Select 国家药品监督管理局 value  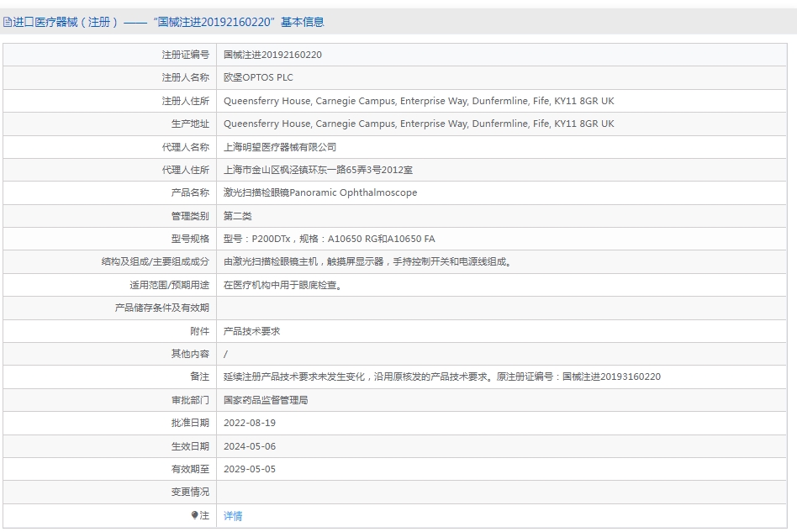pyautogui.click(x=266, y=400)
